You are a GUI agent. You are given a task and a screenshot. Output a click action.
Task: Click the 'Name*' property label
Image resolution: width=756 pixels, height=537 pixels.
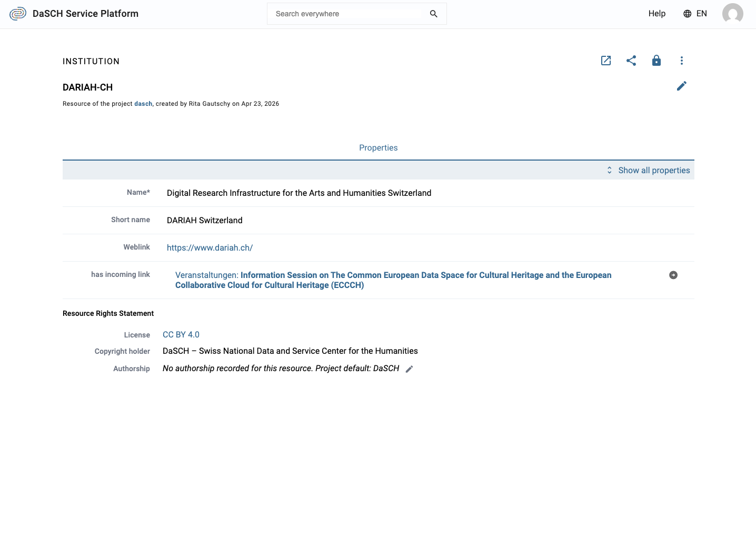138,192
